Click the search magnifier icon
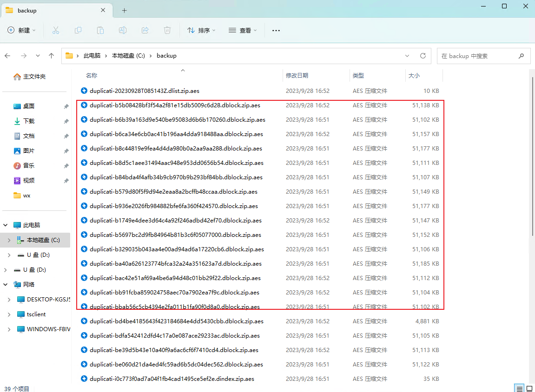The height and width of the screenshot is (392, 535). [x=521, y=56]
